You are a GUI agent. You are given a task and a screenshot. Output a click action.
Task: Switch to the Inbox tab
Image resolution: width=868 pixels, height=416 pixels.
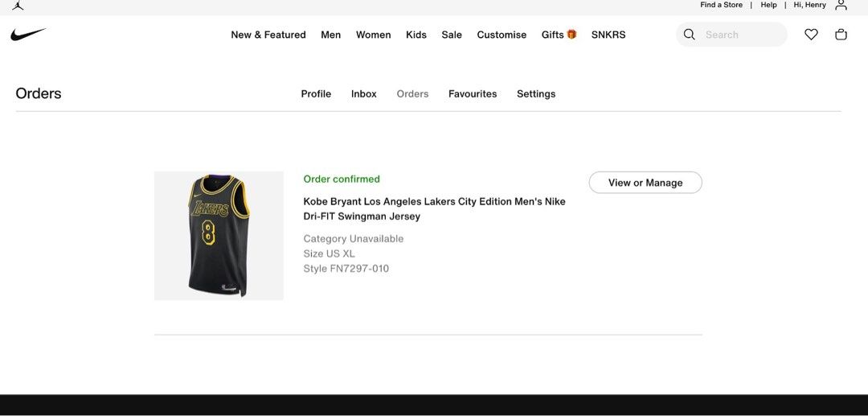point(364,93)
